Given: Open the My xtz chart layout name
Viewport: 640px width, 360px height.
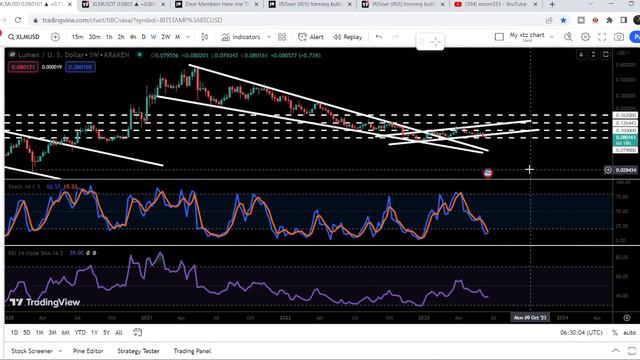Looking at the screenshot, I should pyautogui.click(x=527, y=37).
